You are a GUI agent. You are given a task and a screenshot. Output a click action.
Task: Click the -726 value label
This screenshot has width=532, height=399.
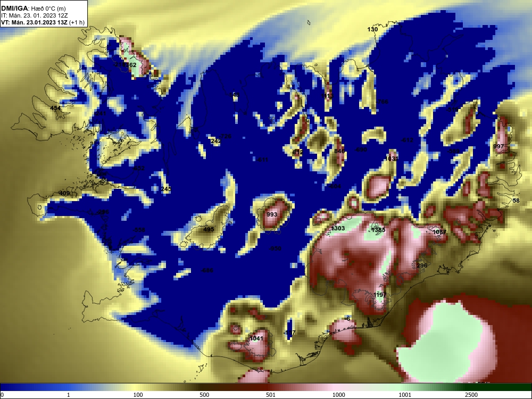225,136
